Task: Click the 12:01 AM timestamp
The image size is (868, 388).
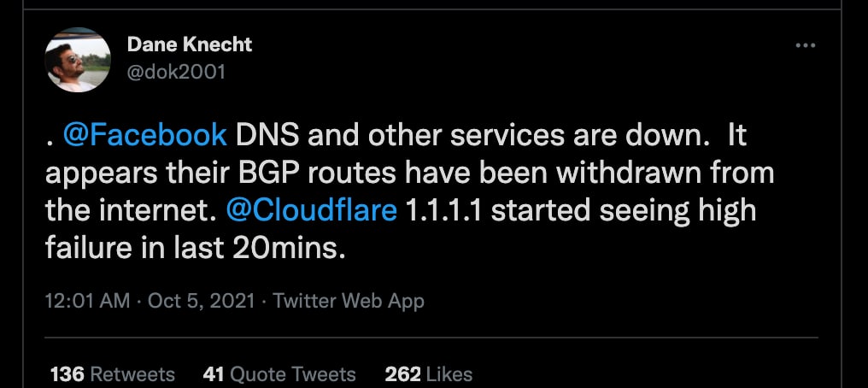Action: [x=87, y=301]
